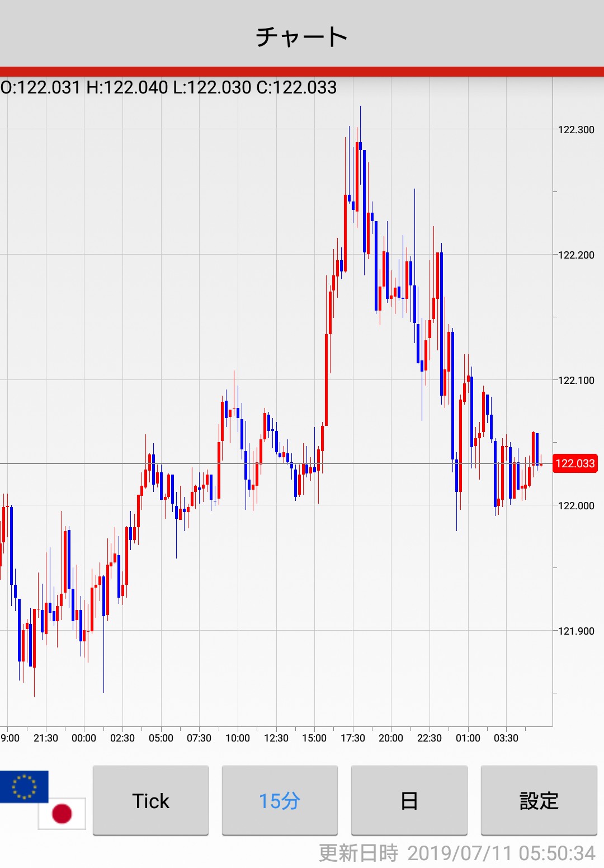Tap the OHLC values readout line
The height and width of the screenshot is (868, 604).
coord(168,87)
